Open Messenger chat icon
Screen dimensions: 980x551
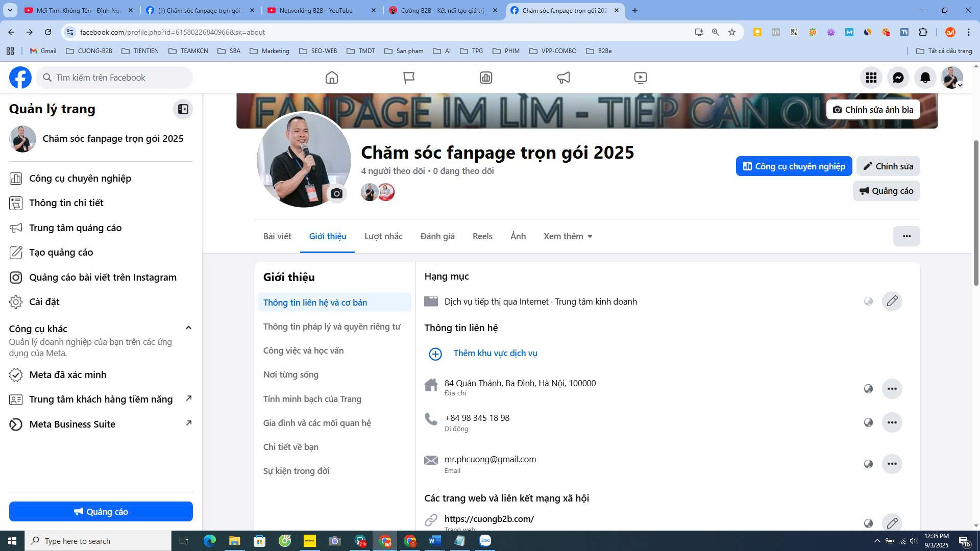point(898,78)
